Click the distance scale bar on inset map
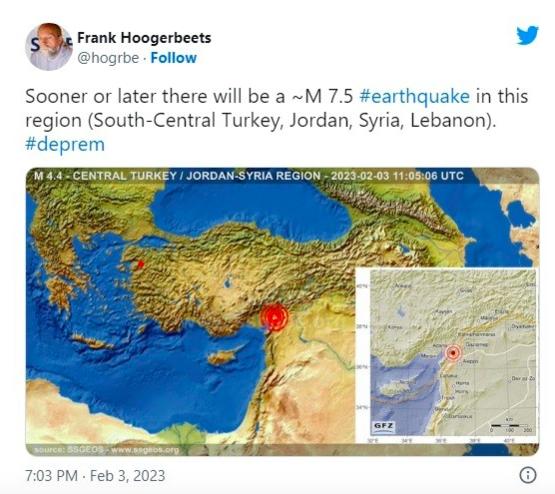The image size is (555, 494). (511, 425)
